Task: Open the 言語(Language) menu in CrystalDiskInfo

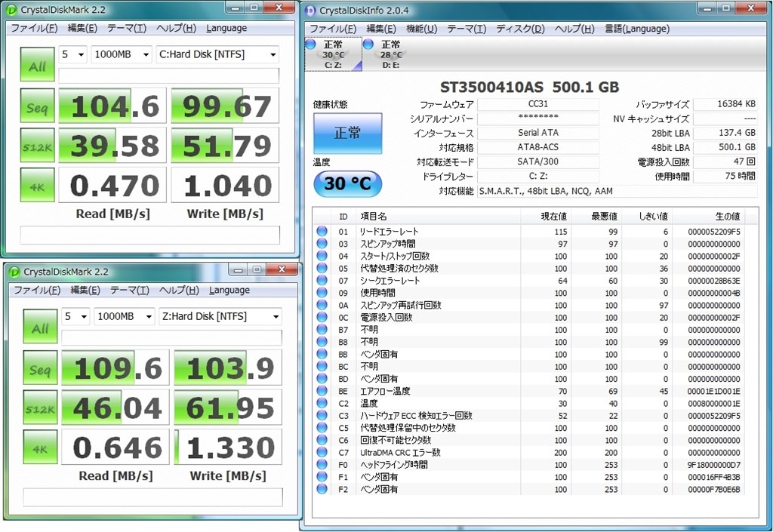Action: pos(636,29)
